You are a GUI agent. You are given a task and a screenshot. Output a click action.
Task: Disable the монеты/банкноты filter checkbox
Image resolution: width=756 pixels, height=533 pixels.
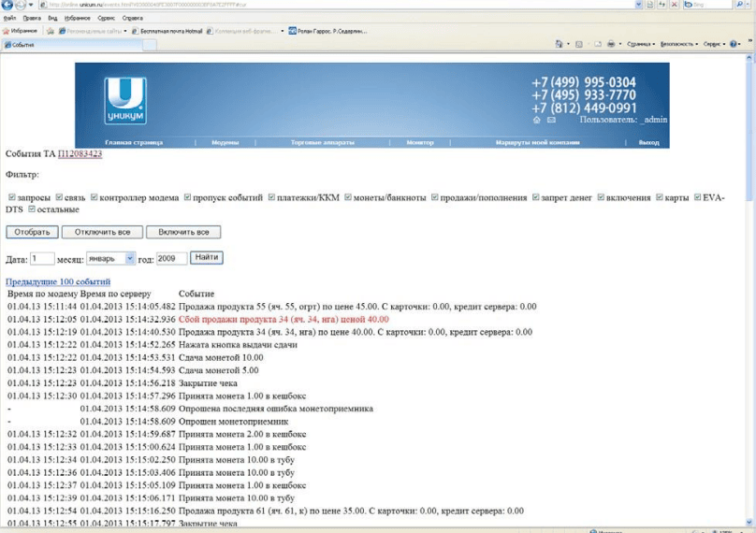pos(347,198)
